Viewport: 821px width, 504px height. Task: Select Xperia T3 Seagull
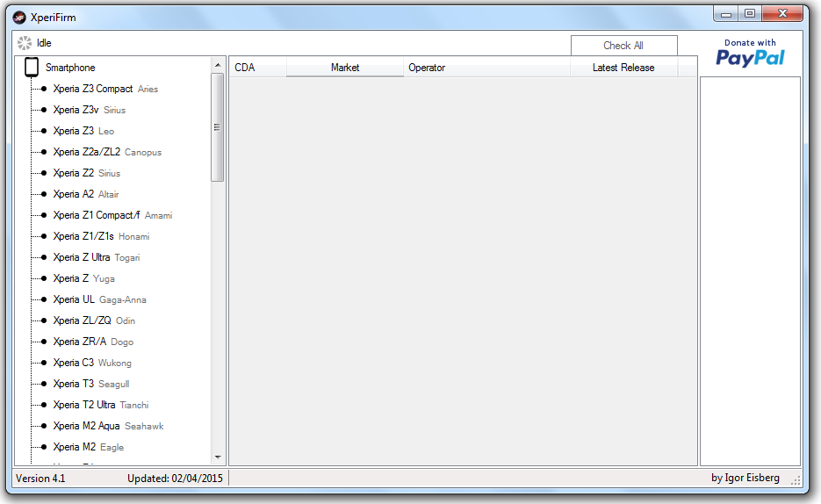[91, 384]
